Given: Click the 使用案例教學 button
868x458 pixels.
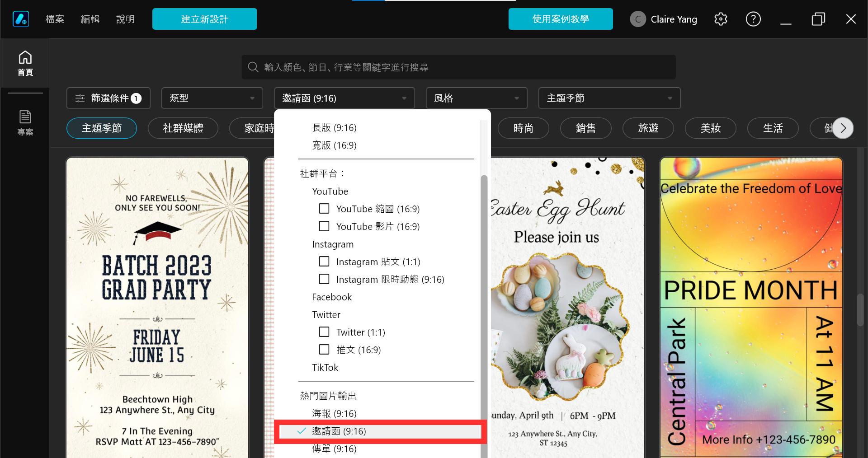Looking at the screenshot, I should click(x=561, y=19).
